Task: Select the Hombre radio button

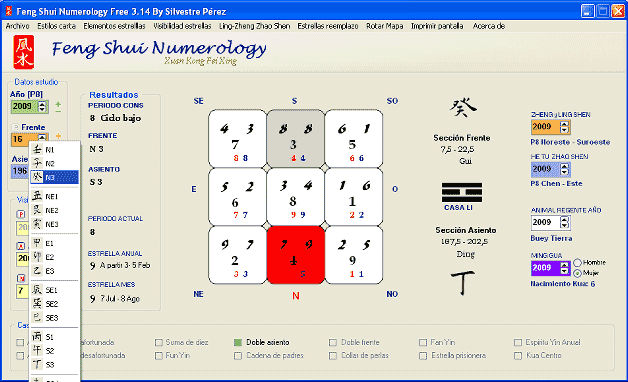Action: (x=578, y=263)
